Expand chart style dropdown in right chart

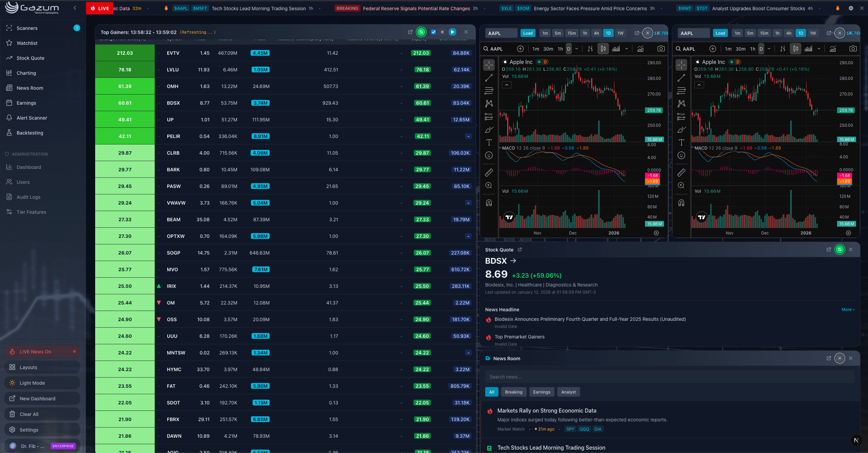click(x=819, y=49)
